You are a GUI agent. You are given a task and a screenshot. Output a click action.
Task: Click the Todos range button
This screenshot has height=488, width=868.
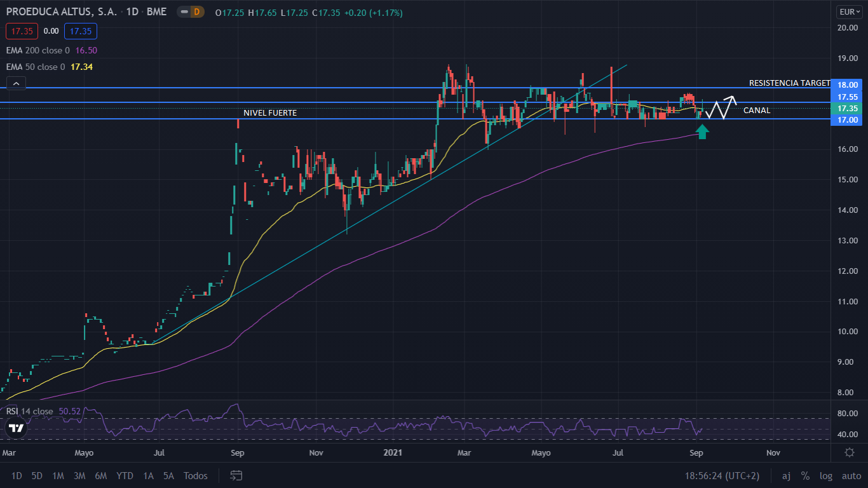pos(195,475)
